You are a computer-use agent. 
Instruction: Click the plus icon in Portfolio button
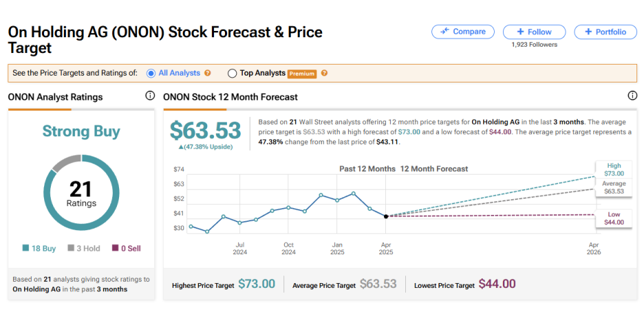coord(588,32)
